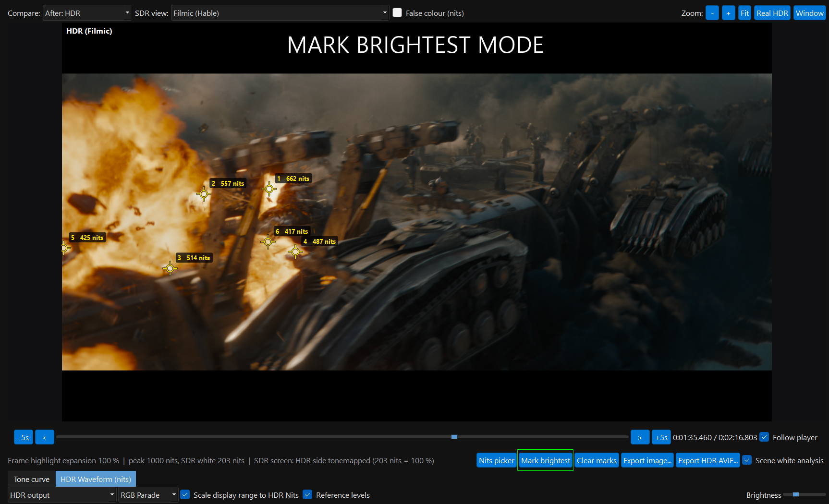Click the 514 nits label
This screenshot has height=504, width=829.
tap(194, 258)
